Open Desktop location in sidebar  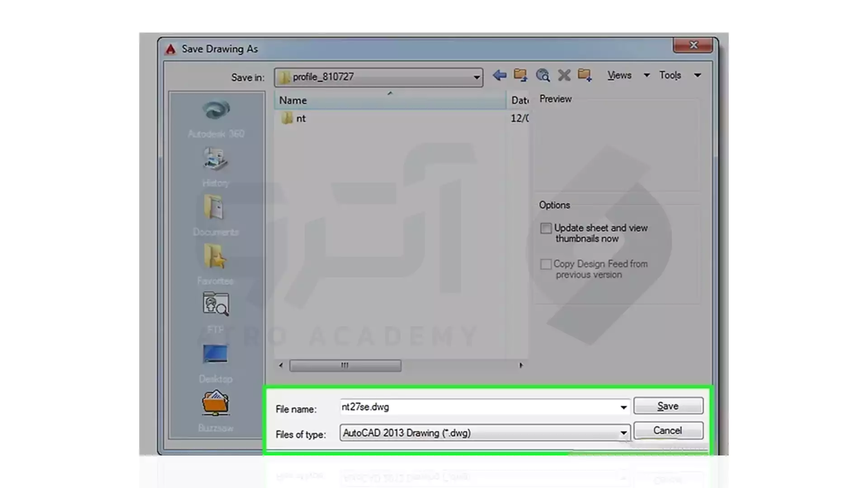coord(216,363)
